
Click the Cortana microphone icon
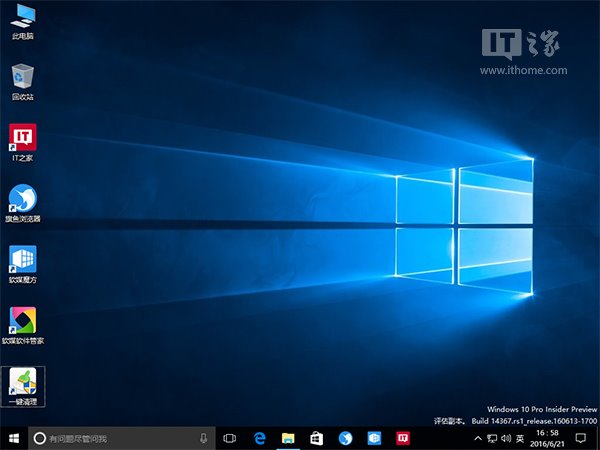(x=203, y=438)
